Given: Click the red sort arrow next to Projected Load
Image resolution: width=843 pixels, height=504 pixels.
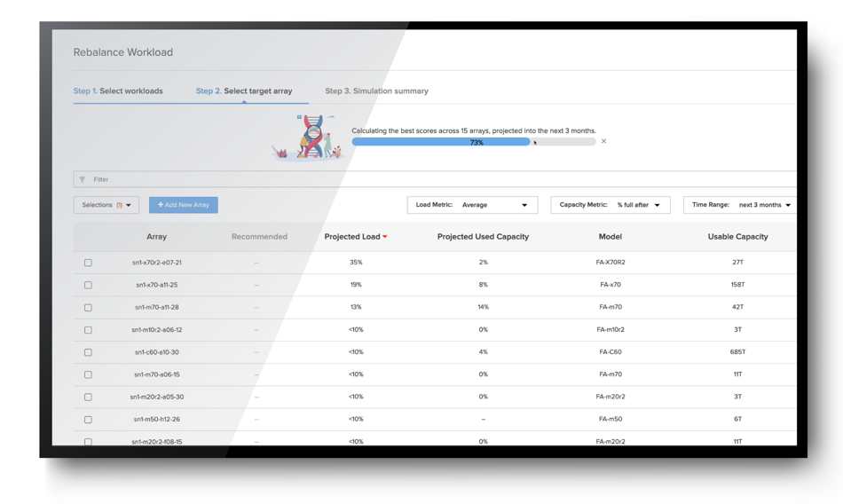Looking at the screenshot, I should [385, 237].
